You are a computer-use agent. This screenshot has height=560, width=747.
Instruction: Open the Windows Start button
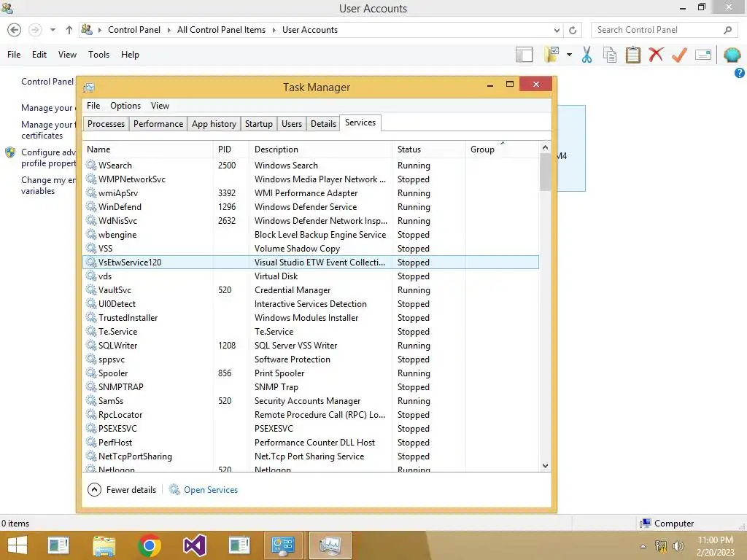pos(18,545)
